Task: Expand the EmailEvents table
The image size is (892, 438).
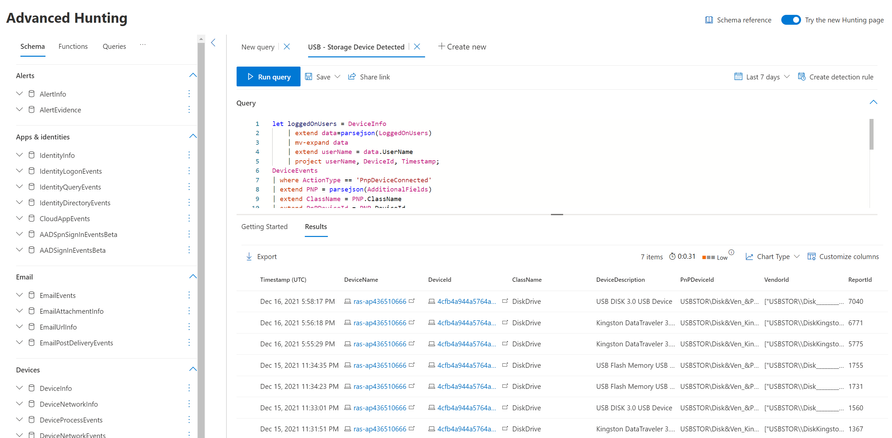Action: click(x=20, y=295)
